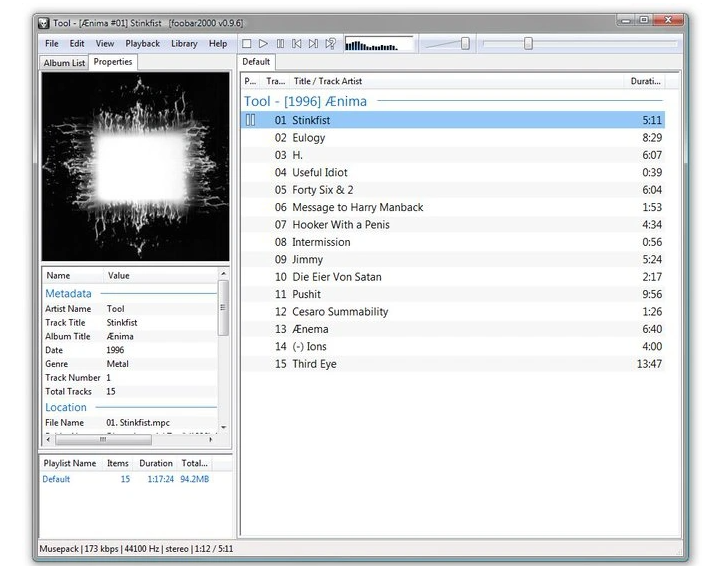The width and height of the screenshot is (710, 566).
Task: Click the properties horizontal scrollbar thumb
Action: (x=103, y=439)
